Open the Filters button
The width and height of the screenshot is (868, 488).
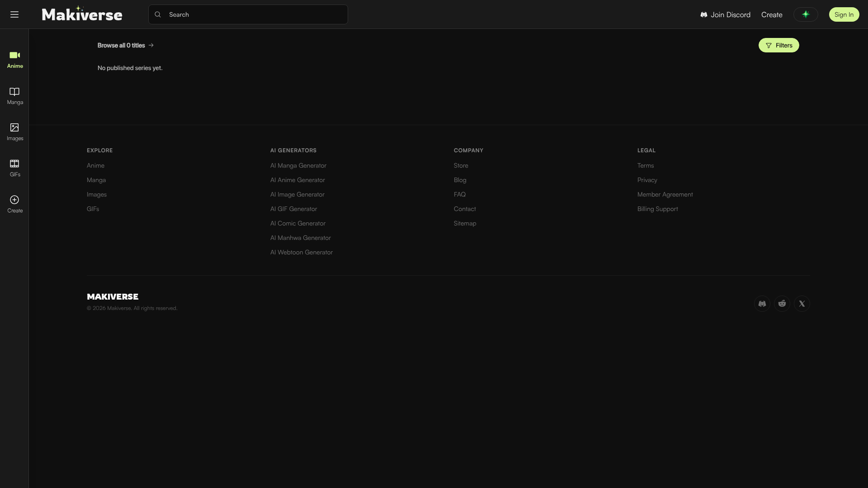coord(778,45)
